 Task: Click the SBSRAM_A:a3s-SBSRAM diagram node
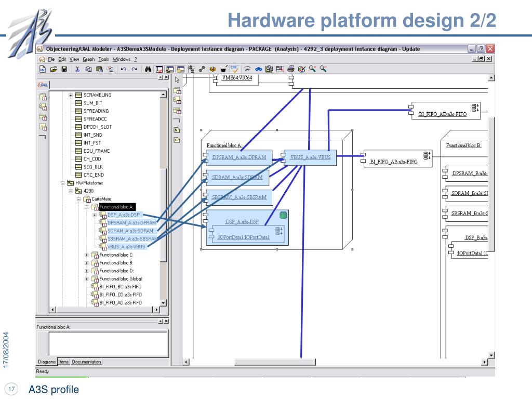tap(240, 197)
